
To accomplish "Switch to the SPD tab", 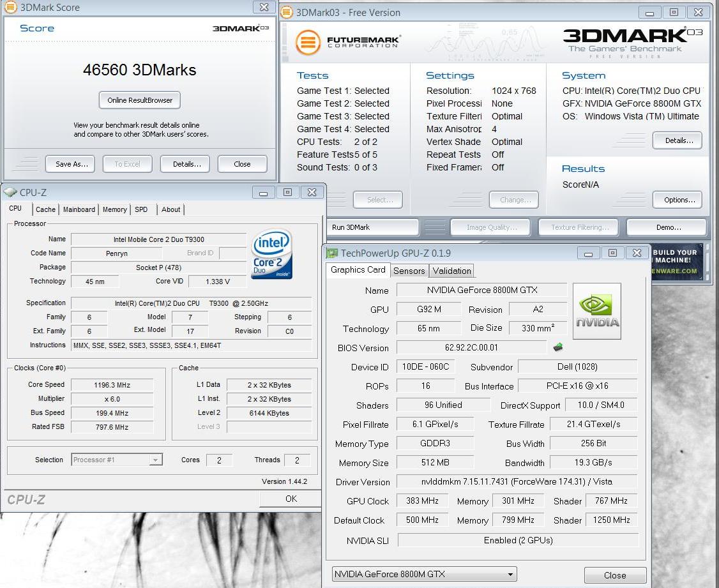I will coord(141,209).
